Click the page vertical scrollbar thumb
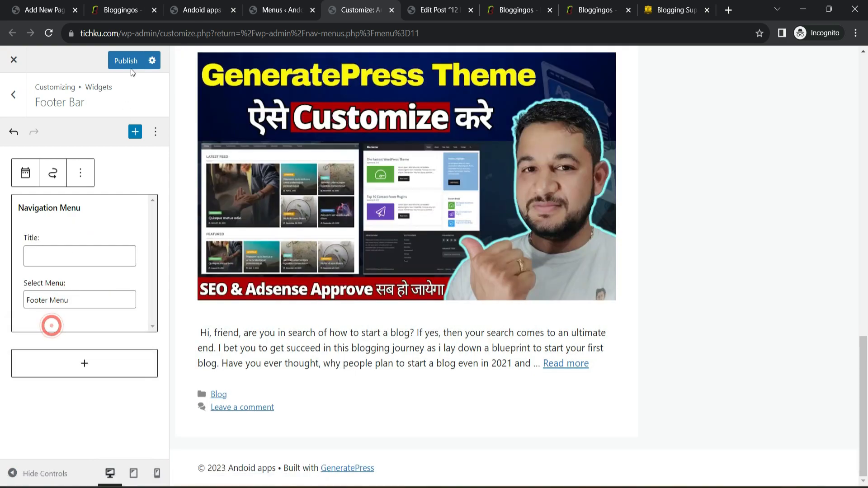Viewport: 868px width, 488px height. click(863, 405)
